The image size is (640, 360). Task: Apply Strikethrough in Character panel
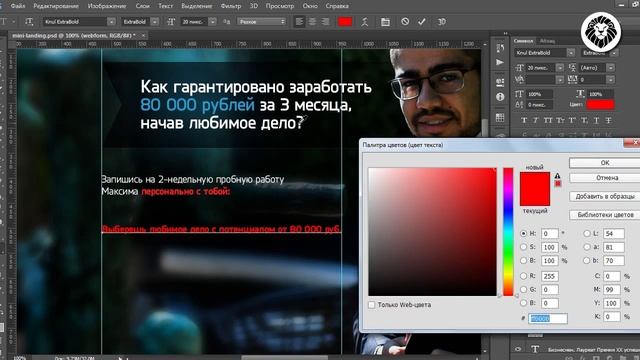[x=608, y=120]
